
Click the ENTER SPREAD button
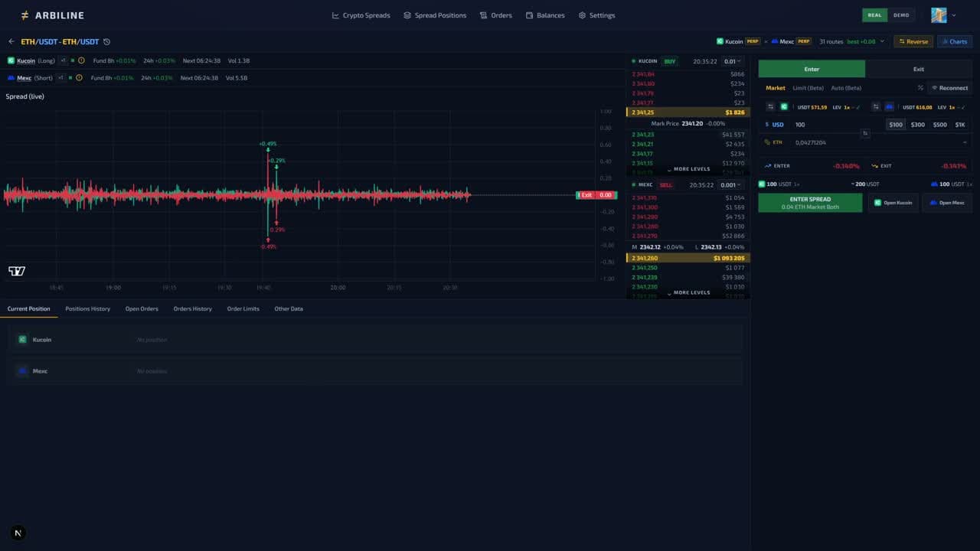810,203
